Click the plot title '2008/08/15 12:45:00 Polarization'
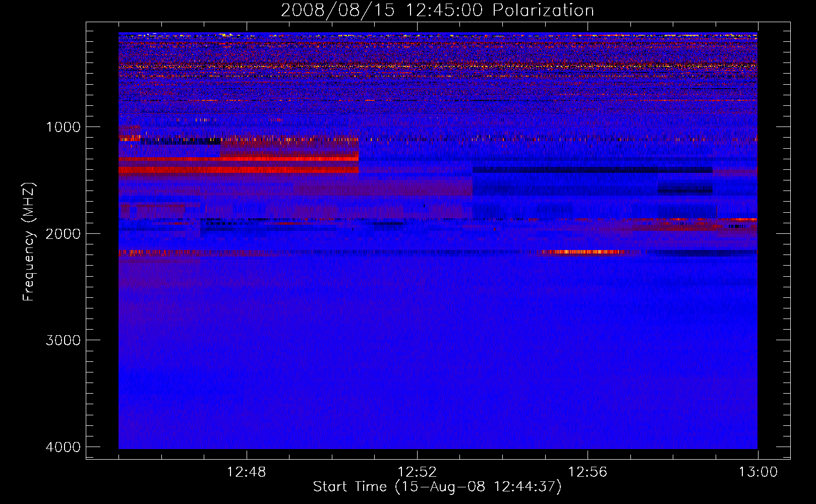The image size is (816, 504). (x=437, y=11)
